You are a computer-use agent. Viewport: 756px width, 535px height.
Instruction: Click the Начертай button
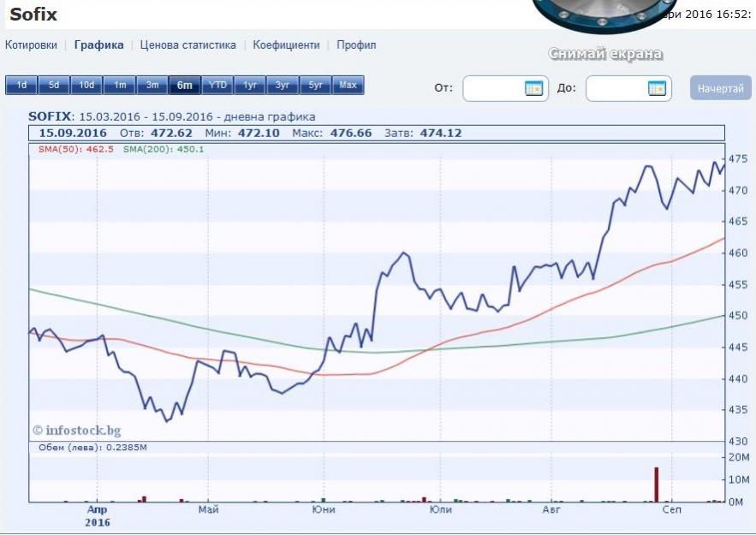[720, 88]
